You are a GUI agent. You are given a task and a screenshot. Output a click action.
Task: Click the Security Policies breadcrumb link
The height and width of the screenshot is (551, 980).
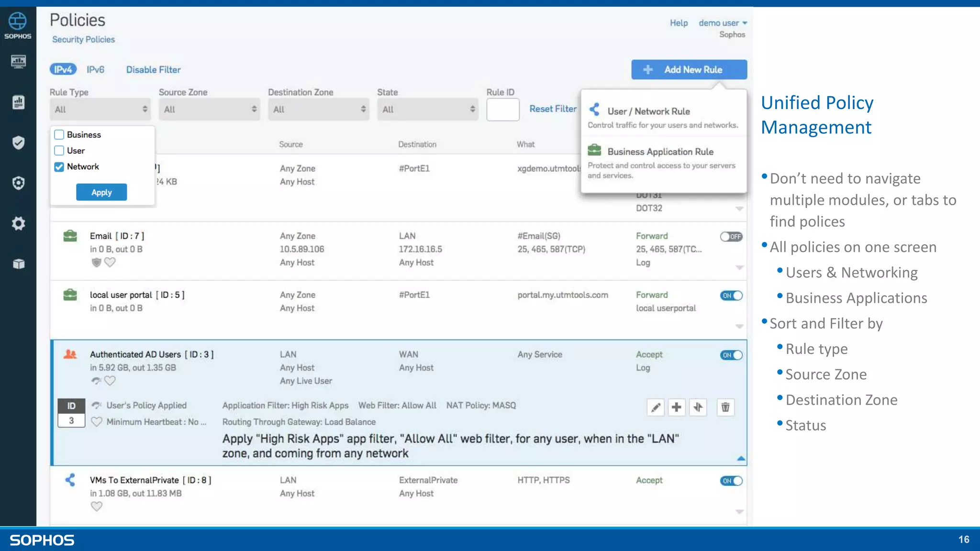83,39
